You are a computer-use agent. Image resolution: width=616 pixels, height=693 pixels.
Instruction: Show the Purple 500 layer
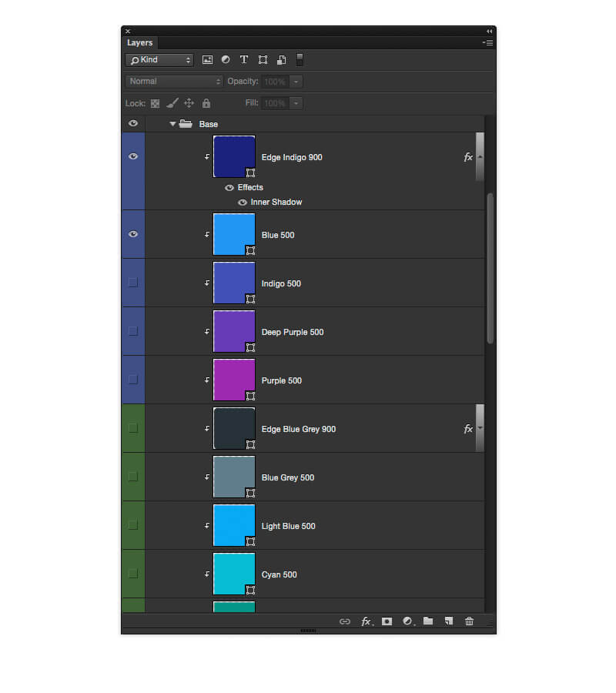tap(133, 380)
